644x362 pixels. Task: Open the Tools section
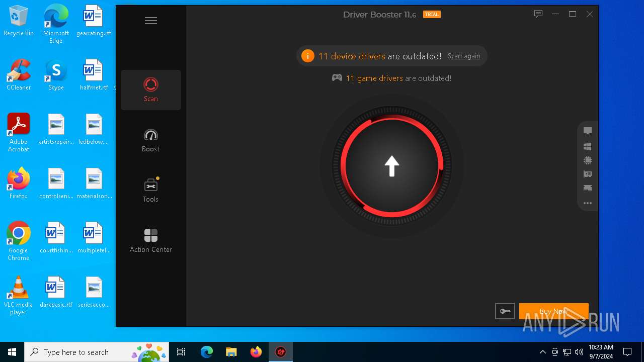click(151, 191)
